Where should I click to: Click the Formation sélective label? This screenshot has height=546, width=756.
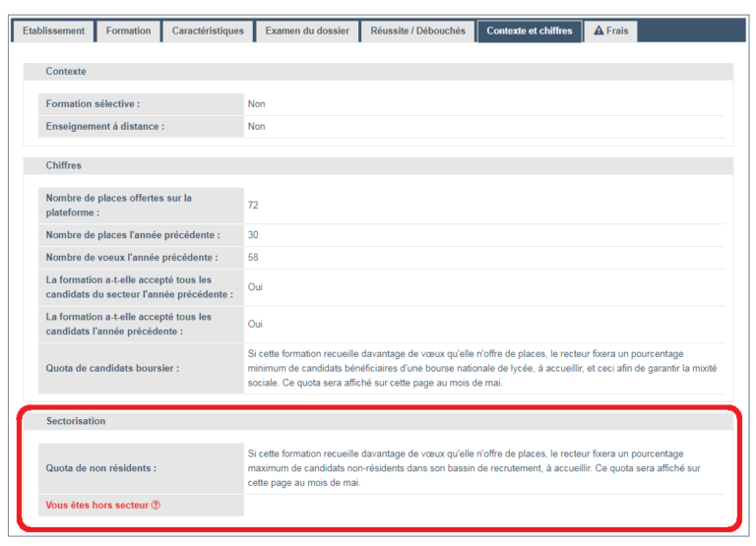coord(93,103)
